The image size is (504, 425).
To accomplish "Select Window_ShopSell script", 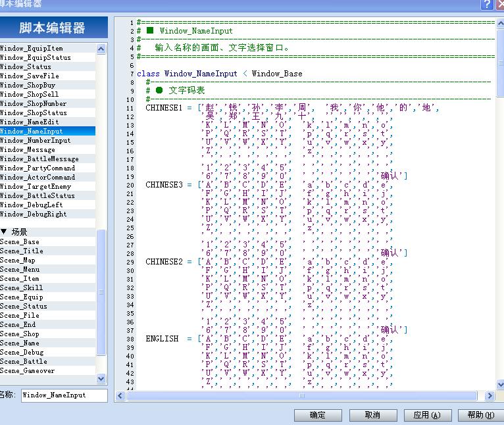I will [47, 94].
